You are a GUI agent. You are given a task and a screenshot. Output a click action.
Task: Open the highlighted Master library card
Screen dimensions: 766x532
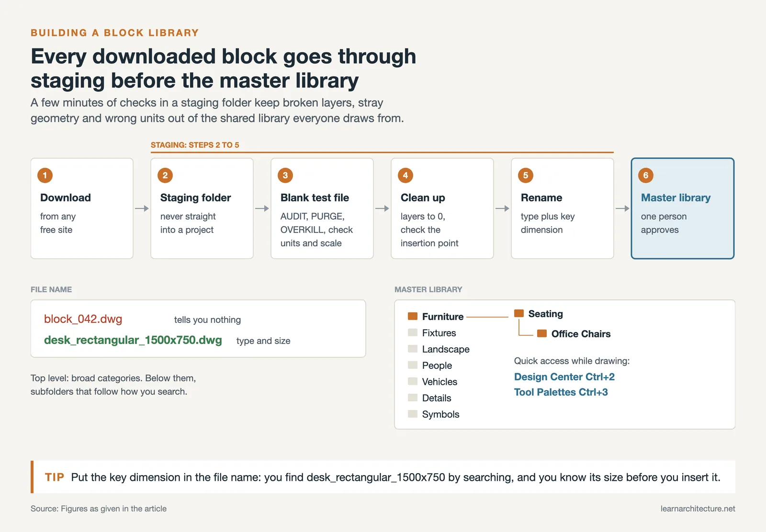pyautogui.click(x=683, y=209)
